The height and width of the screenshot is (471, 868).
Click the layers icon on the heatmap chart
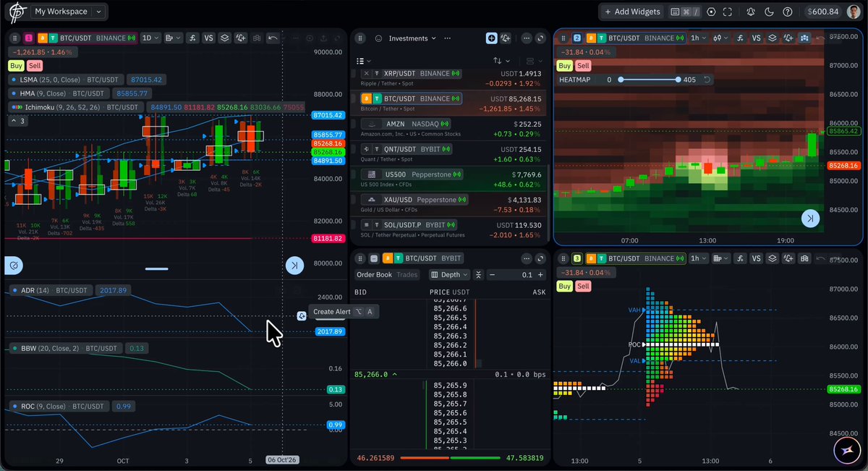click(772, 38)
